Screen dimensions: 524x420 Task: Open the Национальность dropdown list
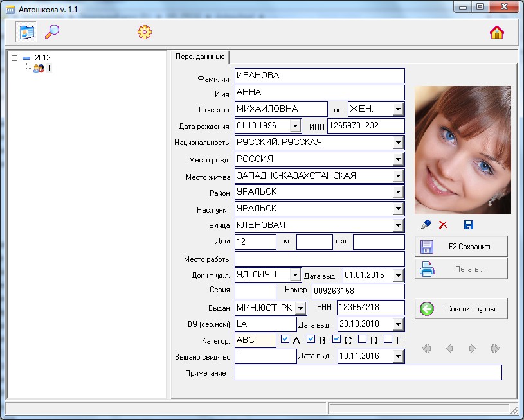click(x=397, y=143)
